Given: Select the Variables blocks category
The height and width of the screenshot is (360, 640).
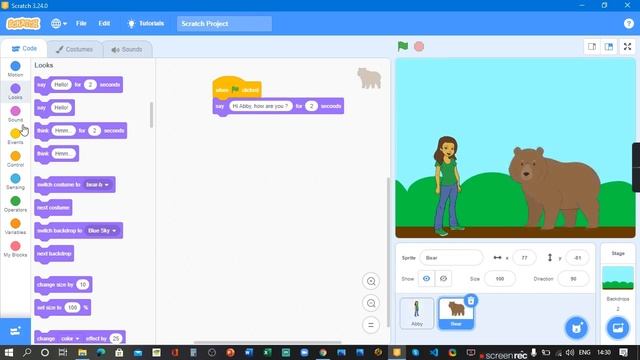Looking at the screenshot, I should click(x=16, y=226).
